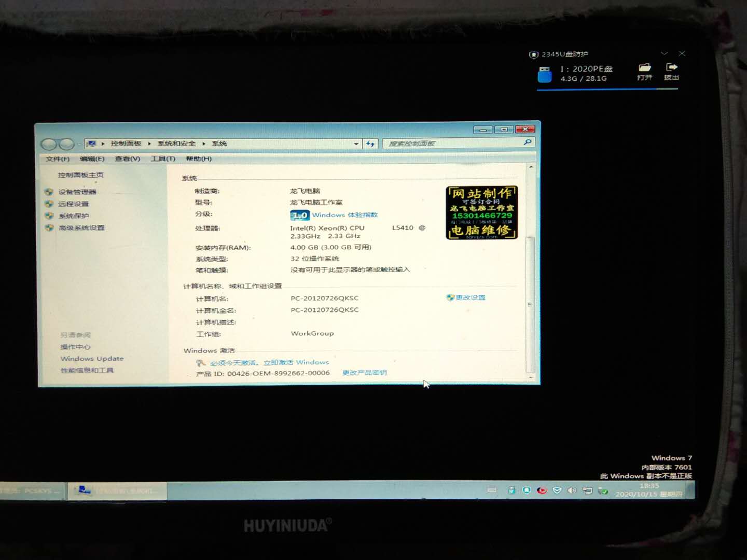Click 更改产品密钥 link
The width and height of the screenshot is (747, 560).
pyautogui.click(x=365, y=373)
